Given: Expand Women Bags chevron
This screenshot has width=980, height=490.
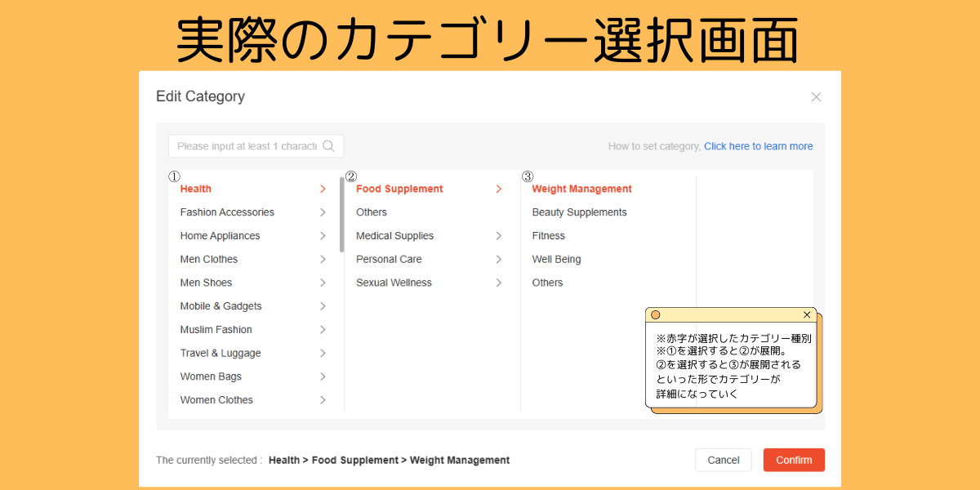Looking at the screenshot, I should [323, 377].
